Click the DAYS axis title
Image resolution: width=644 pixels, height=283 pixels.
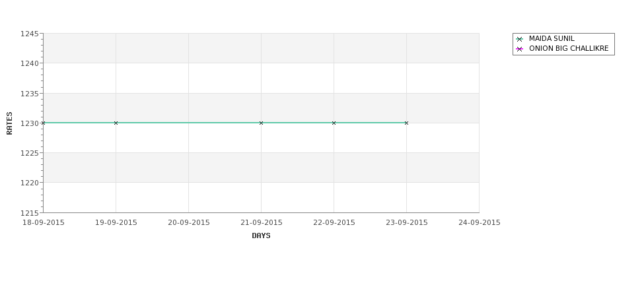coord(261,236)
